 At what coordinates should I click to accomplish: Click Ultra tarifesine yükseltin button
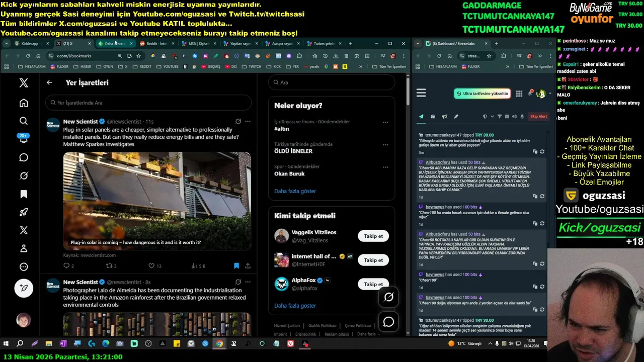(x=482, y=94)
